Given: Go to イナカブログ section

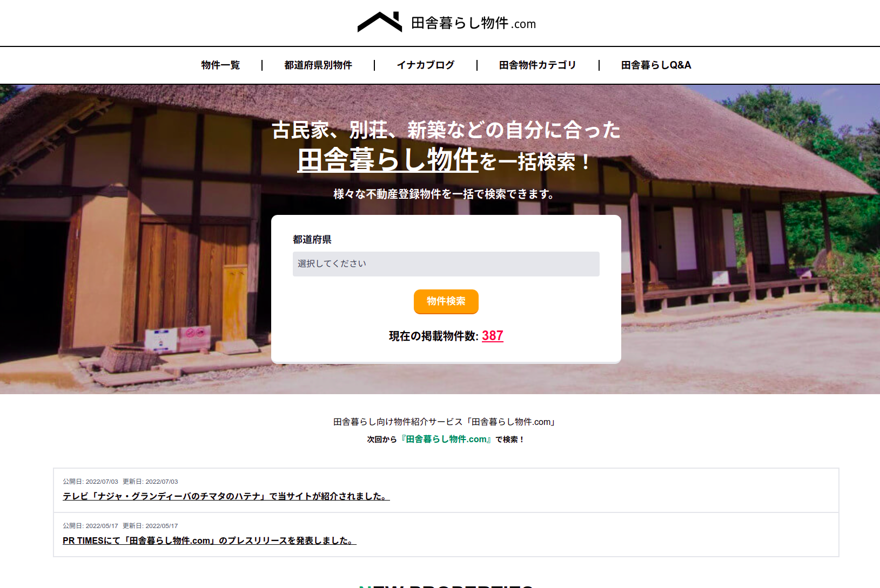Looking at the screenshot, I should point(426,65).
